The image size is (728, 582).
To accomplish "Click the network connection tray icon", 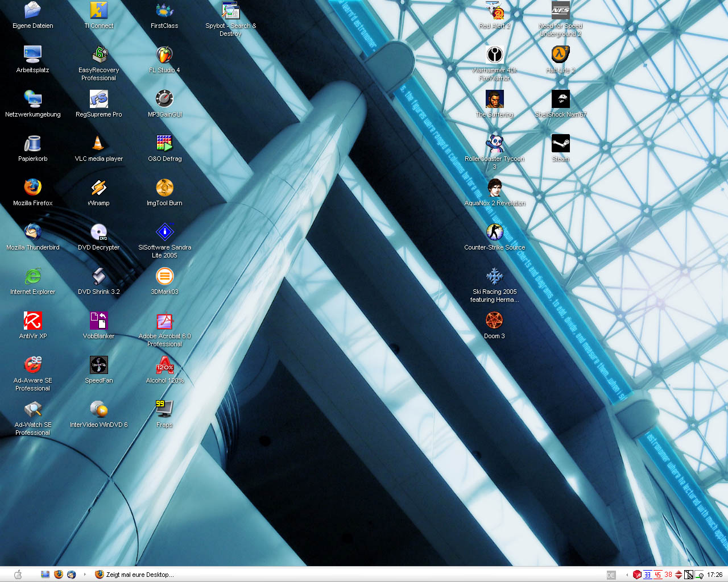I will 699,575.
